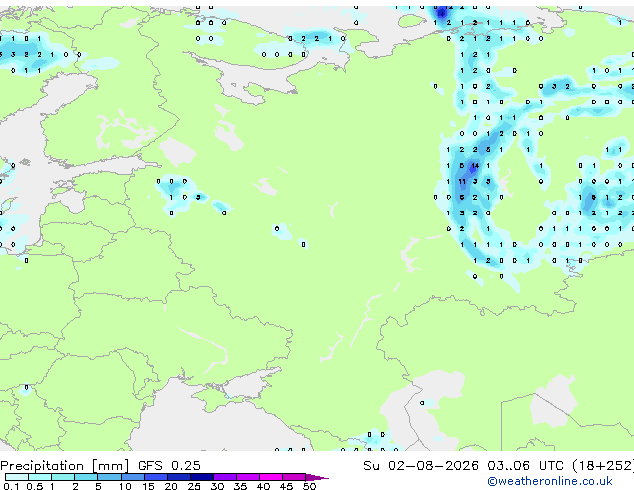
Task: Click the legend label '25'
Action: 194,486
